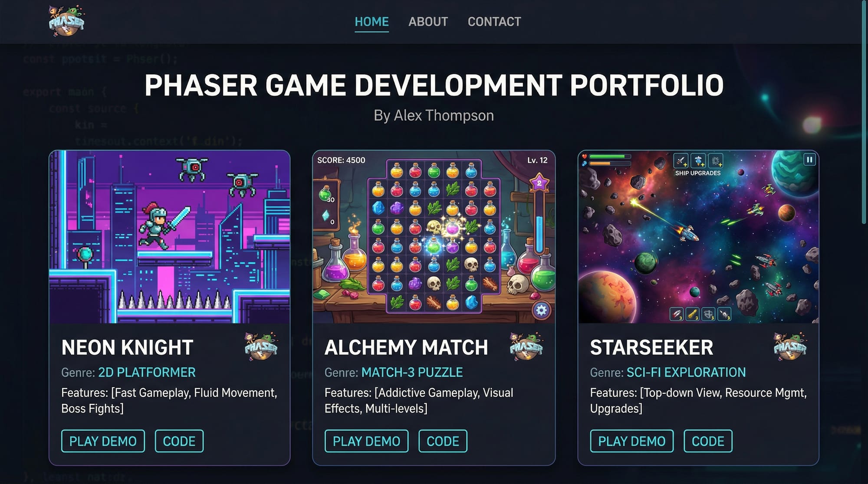
Task: Click the green health bar in Starseeker
Action: click(x=609, y=157)
